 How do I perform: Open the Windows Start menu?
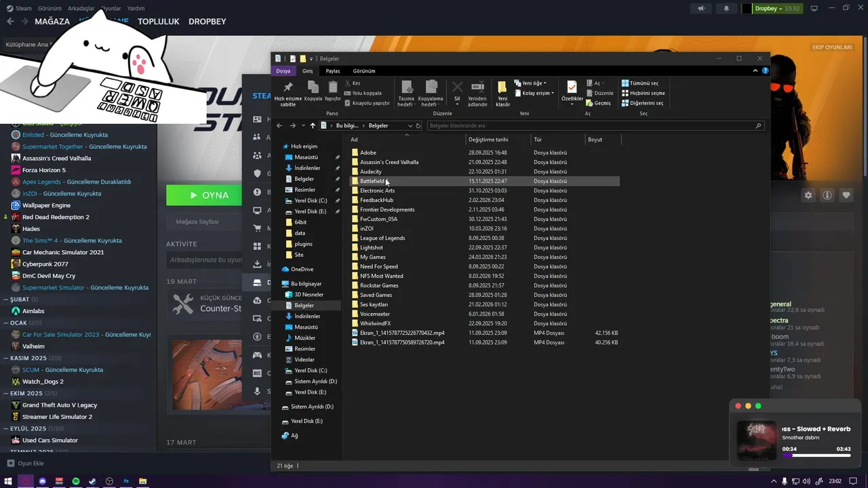click(x=9, y=481)
